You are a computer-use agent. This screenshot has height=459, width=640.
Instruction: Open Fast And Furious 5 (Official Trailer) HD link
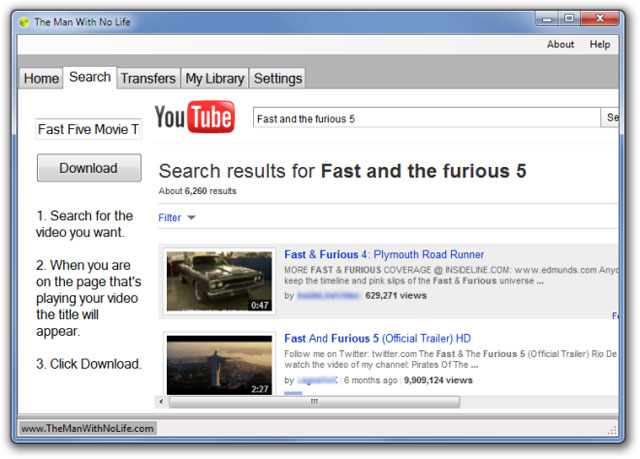pos(378,338)
